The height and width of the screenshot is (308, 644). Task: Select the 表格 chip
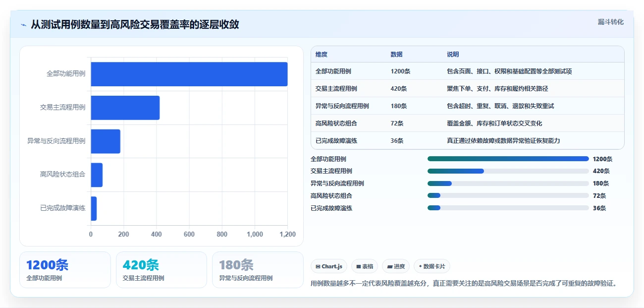click(x=364, y=266)
